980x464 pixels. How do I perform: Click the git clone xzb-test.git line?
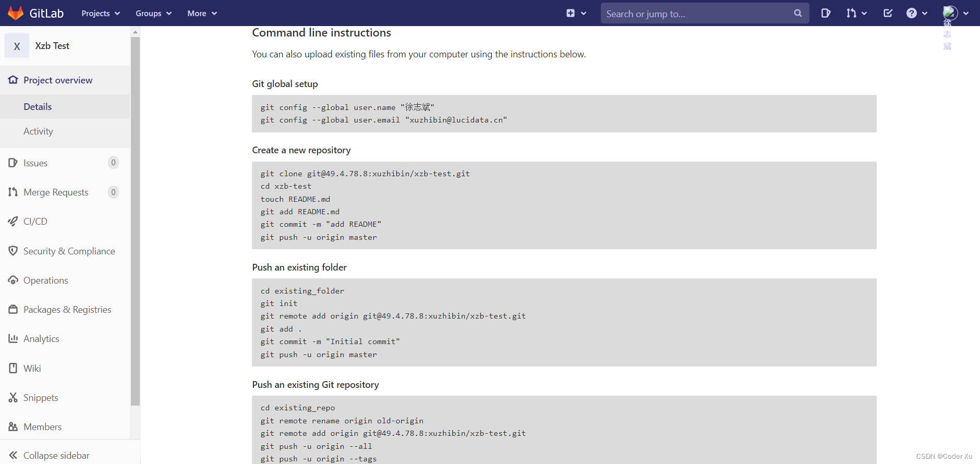pos(365,174)
